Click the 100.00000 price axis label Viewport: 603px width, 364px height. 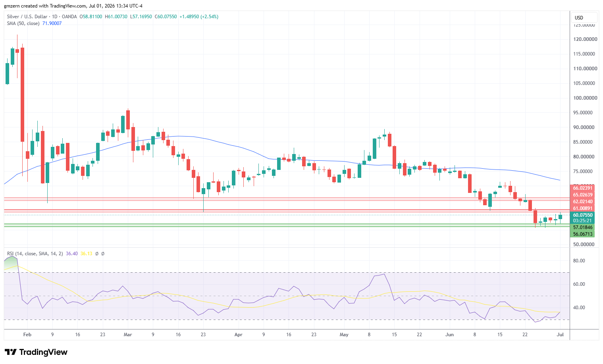coord(585,98)
